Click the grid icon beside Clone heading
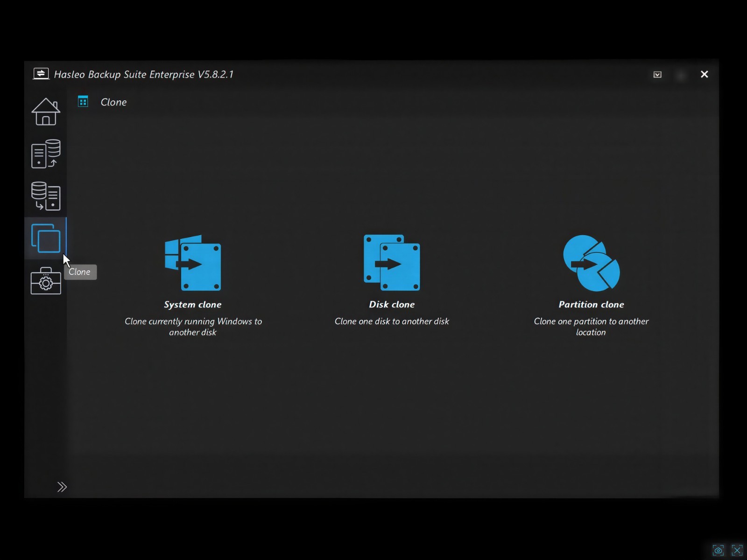 click(x=83, y=101)
